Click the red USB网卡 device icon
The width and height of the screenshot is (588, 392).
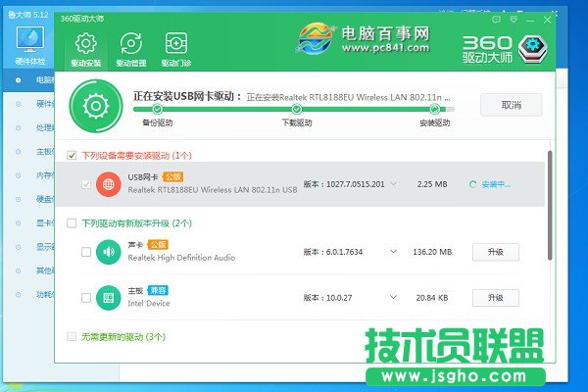point(108,183)
